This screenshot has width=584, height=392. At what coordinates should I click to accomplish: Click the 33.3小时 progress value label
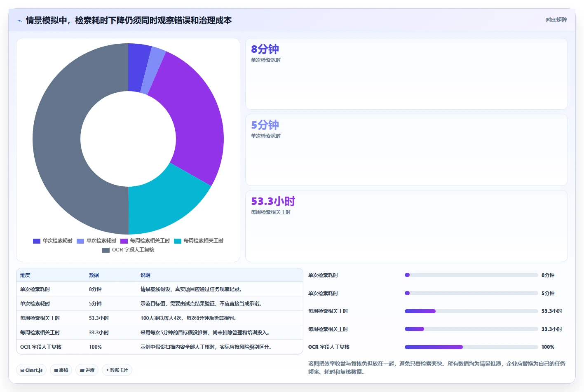point(552,329)
